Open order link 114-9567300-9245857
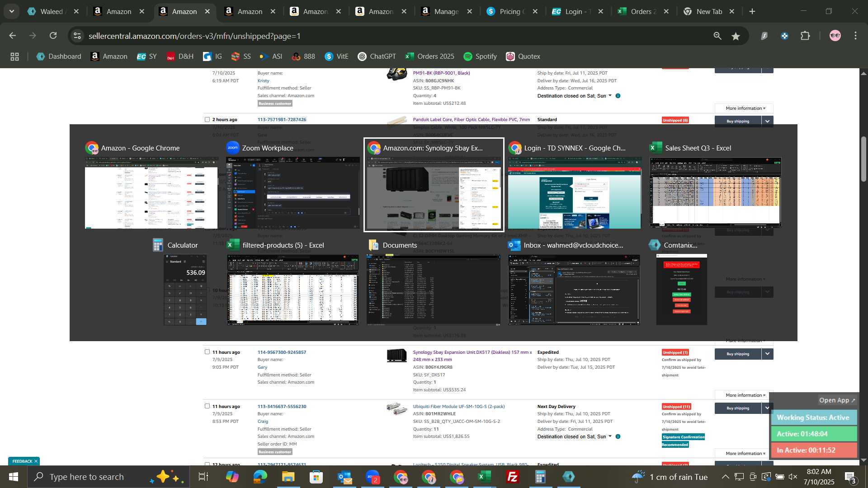868x488 pixels. click(282, 352)
